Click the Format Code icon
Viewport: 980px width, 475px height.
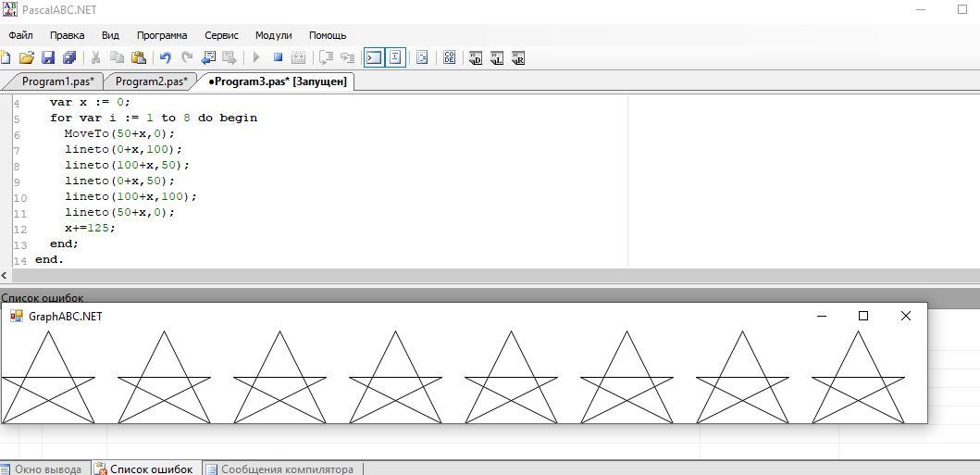[x=422, y=57]
